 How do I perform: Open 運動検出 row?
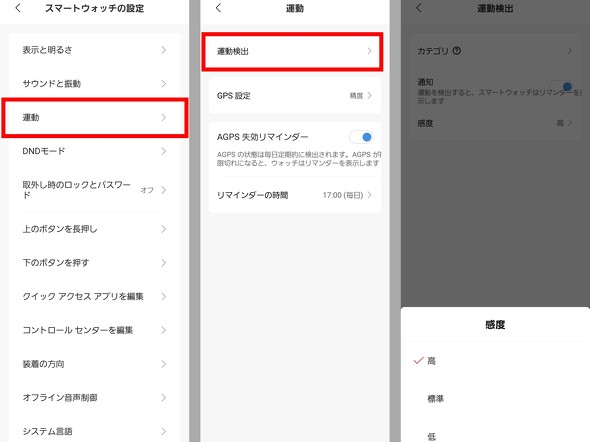[292, 52]
